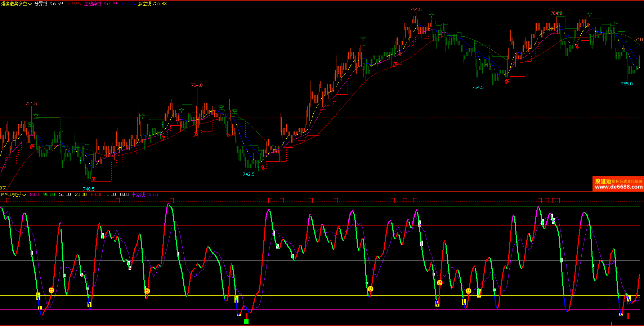Click the 多空线 756.83 value label
The width and height of the screenshot is (644, 326).
(x=152, y=4)
